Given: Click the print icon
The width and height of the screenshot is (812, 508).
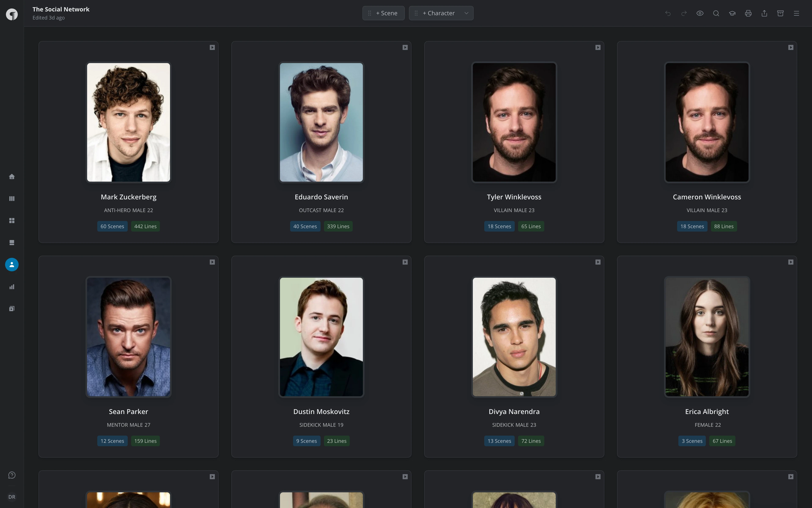Looking at the screenshot, I should (x=748, y=13).
